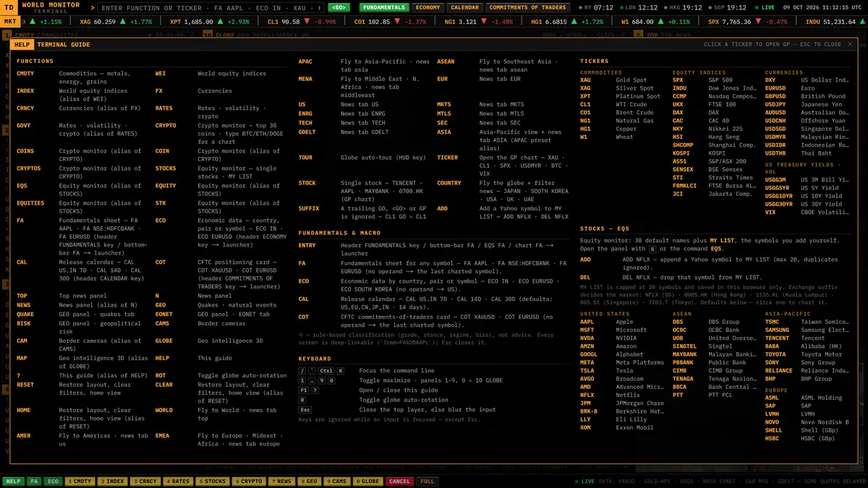Image resolution: width=868 pixels, height=488 pixels.
Task: Click the Esc keycap in Keyboard section
Action: 305,410
